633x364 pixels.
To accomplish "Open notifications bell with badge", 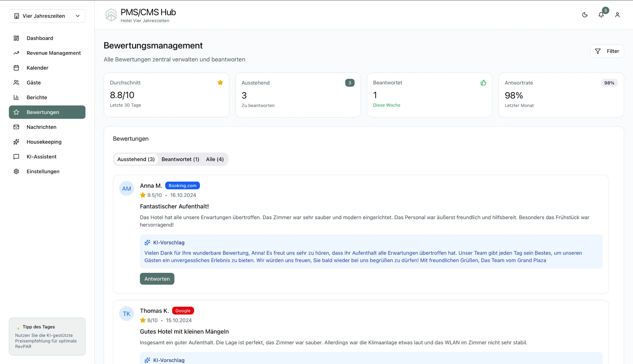I will click(601, 15).
